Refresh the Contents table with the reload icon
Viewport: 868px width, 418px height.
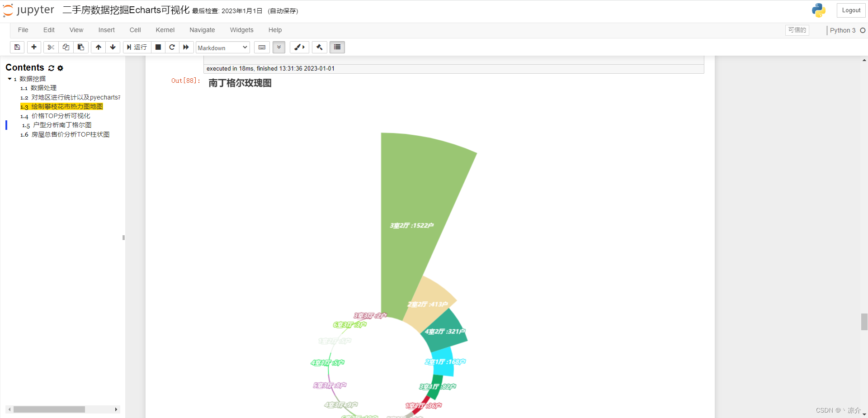pyautogui.click(x=51, y=68)
